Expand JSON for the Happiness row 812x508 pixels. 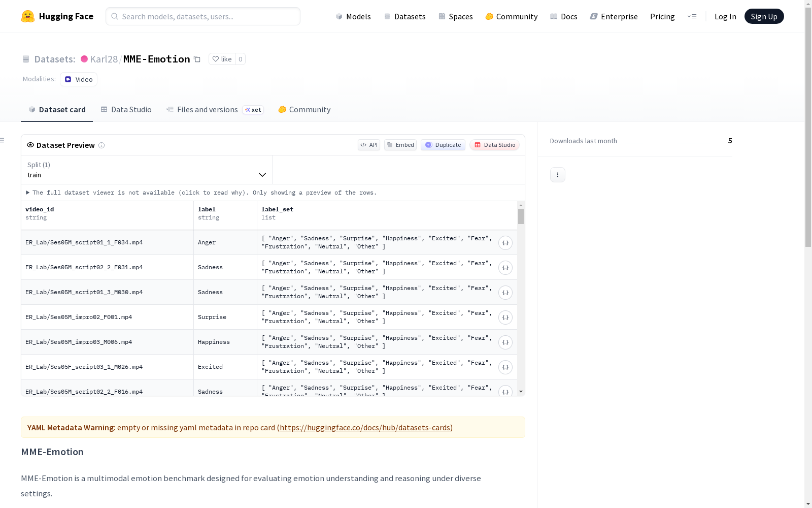tap(505, 342)
